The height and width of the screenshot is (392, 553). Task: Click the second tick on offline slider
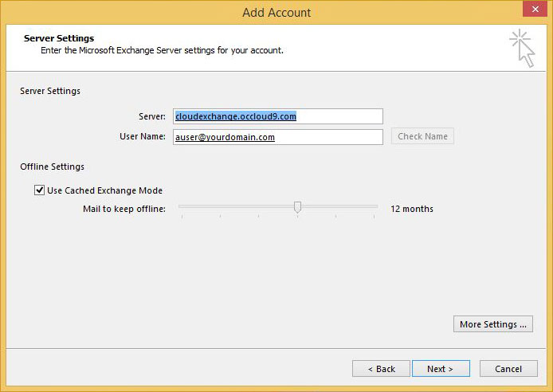[221, 217]
